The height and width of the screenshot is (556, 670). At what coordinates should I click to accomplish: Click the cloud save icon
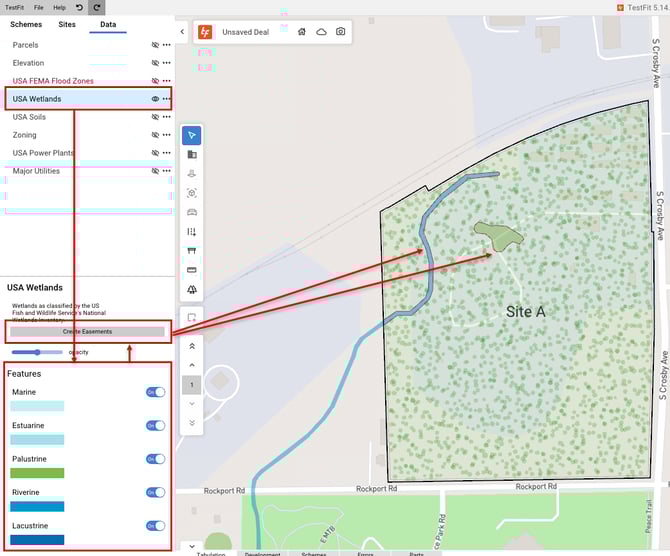click(x=321, y=32)
